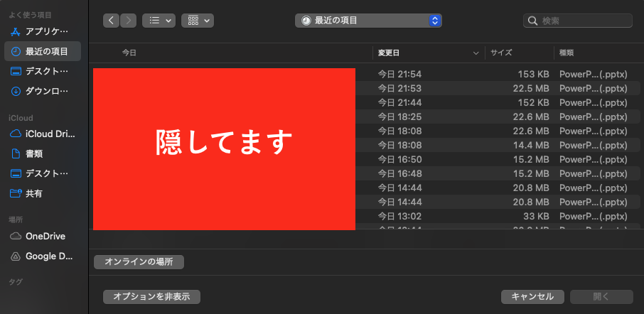Image resolution: width=644 pixels, height=314 pixels.
Task: Click the 152 KB size cell
Action: [533, 102]
